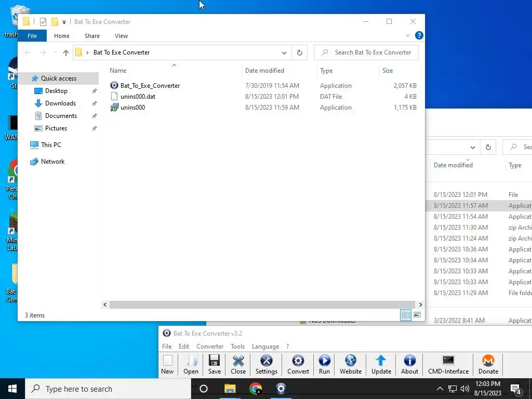Click the File Explorer help question icon

[x=419, y=35]
